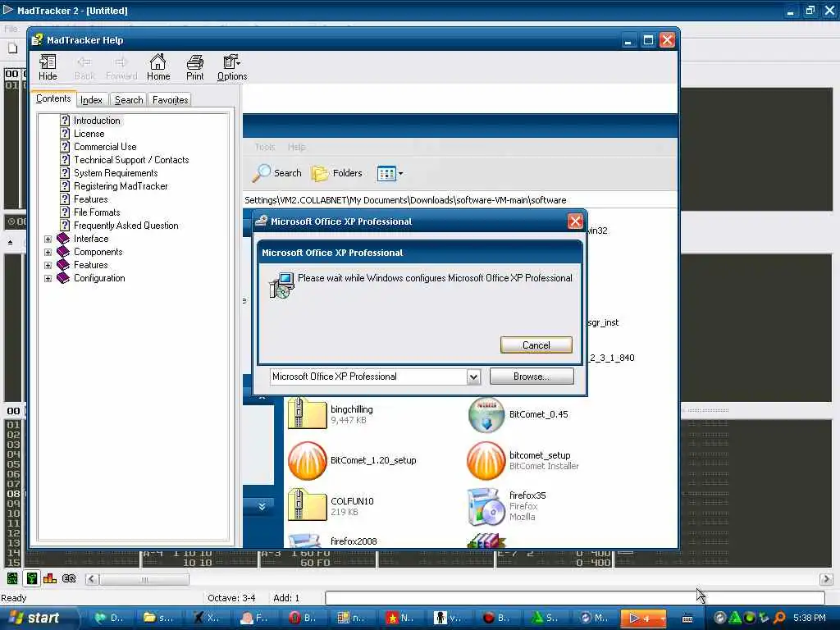The width and height of the screenshot is (840, 630).
Task: Select the COLFUN10 zip folder
Action: [307, 504]
